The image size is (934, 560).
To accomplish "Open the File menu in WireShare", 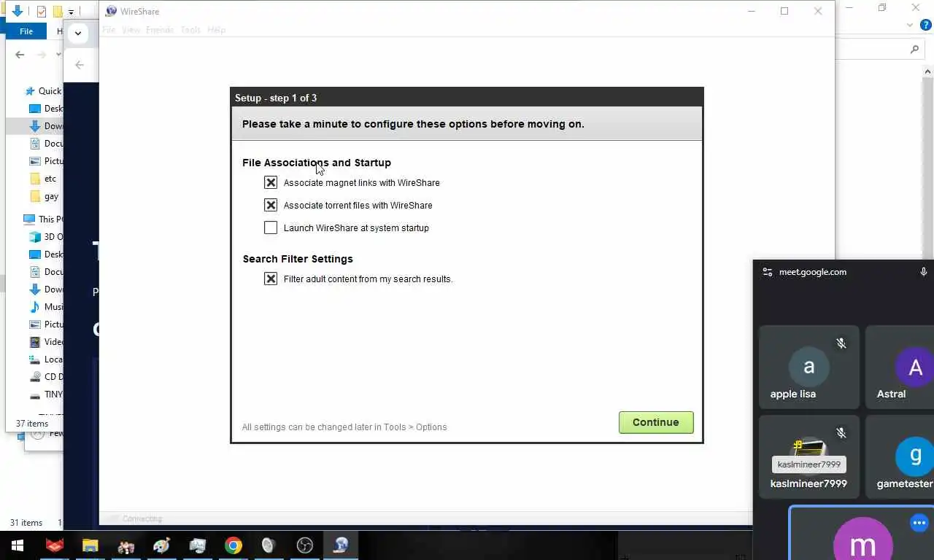I will pos(109,30).
